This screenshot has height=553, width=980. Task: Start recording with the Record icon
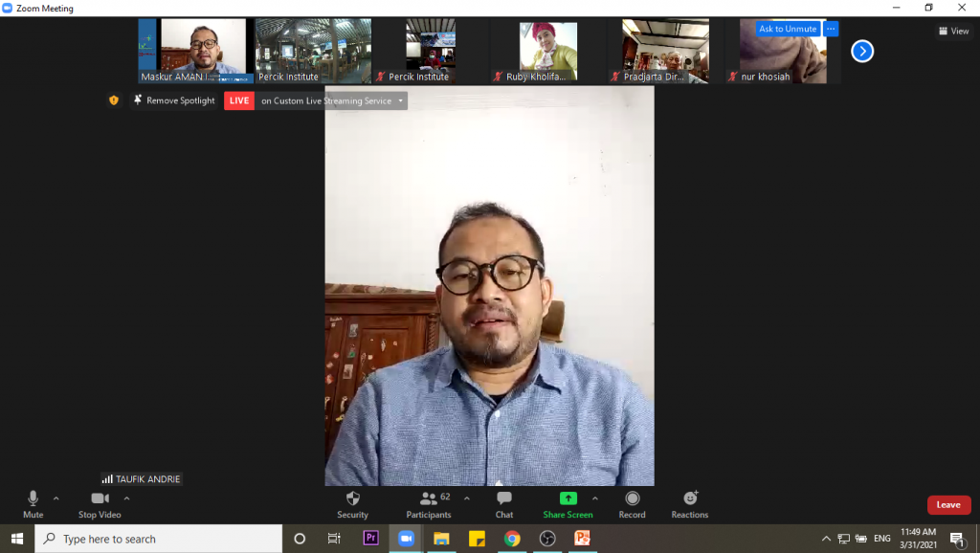[632, 498]
